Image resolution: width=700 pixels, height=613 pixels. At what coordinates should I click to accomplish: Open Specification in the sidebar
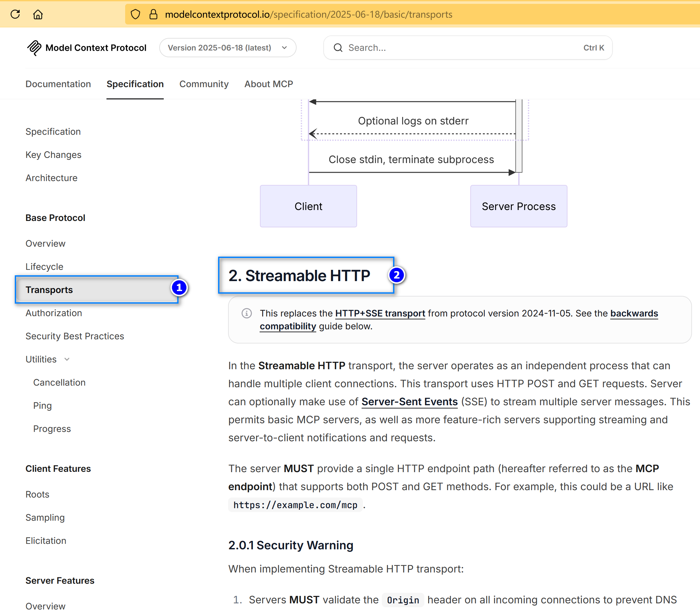[x=53, y=132]
